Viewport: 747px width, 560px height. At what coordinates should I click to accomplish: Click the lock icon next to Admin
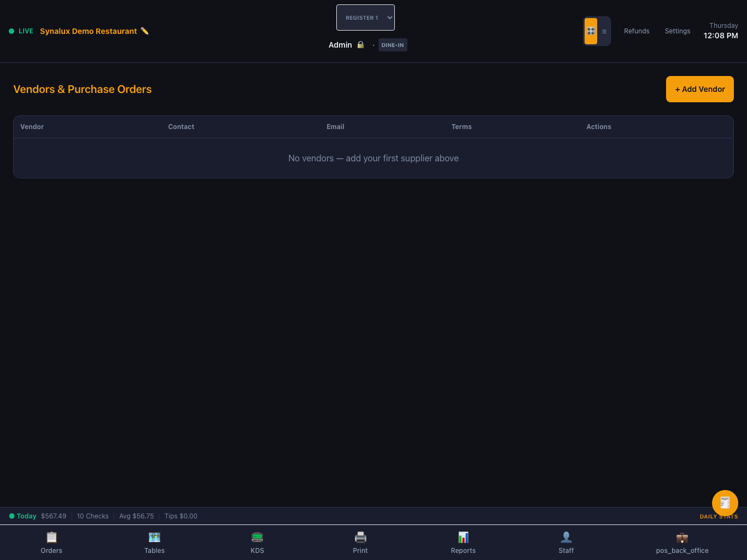pyautogui.click(x=360, y=45)
